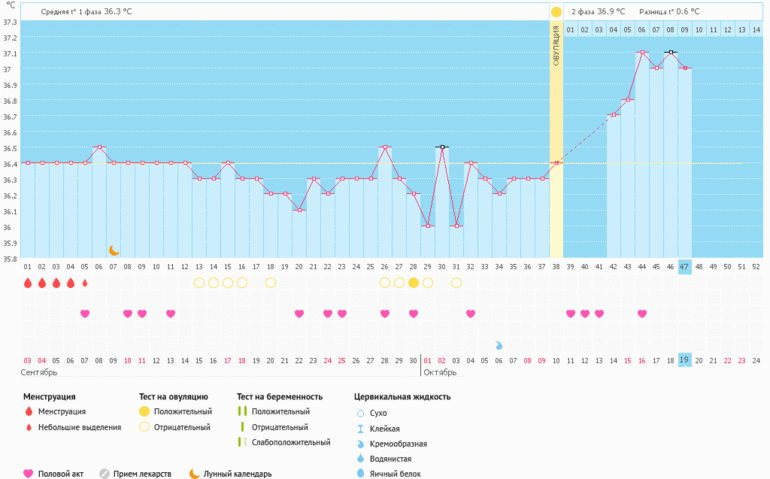Click the Сентябрь month label
This screenshot has height=479, width=770.
click(x=40, y=372)
